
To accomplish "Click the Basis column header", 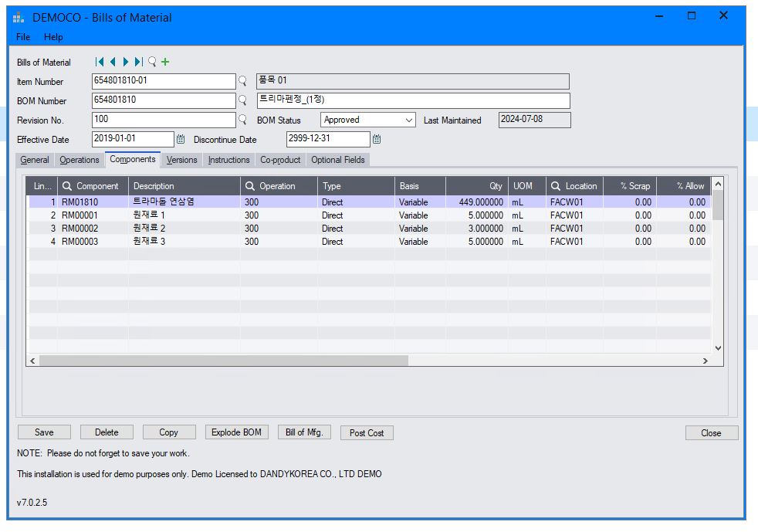I will [x=420, y=186].
